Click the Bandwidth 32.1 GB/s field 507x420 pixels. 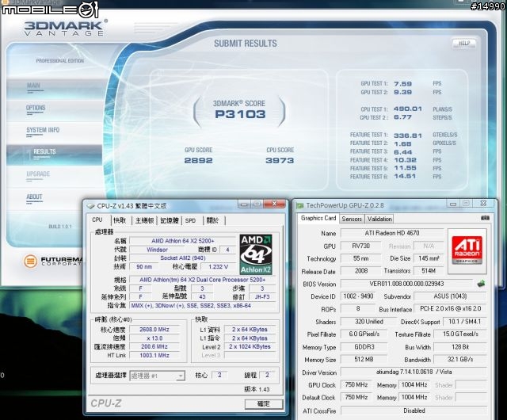pyautogui.click(x=460, y=360)
